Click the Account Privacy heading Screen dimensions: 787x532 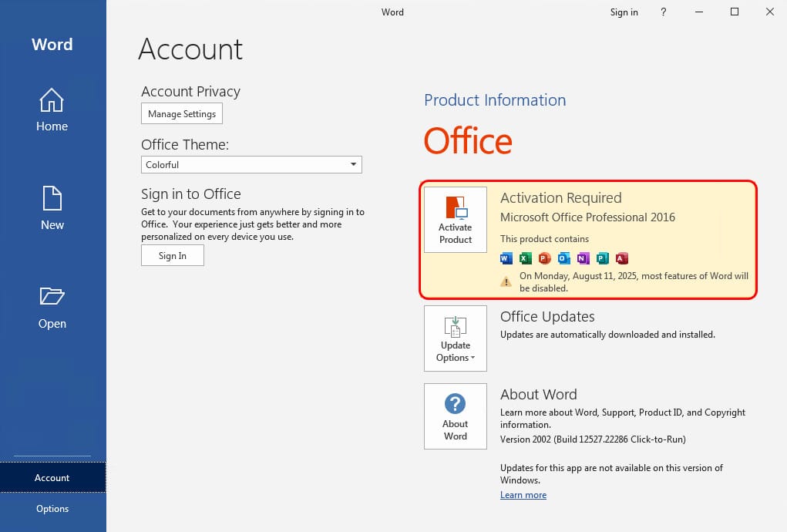click(190, 91)
